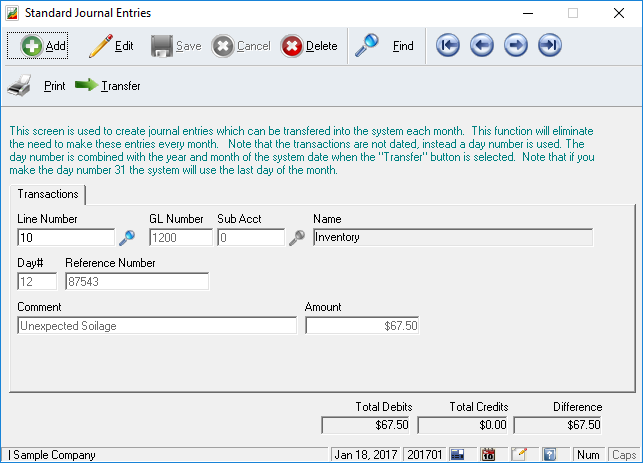Screen dimensions: 643x463
Task: Click the Amount field showing $67.50
Action: point(362,326)
